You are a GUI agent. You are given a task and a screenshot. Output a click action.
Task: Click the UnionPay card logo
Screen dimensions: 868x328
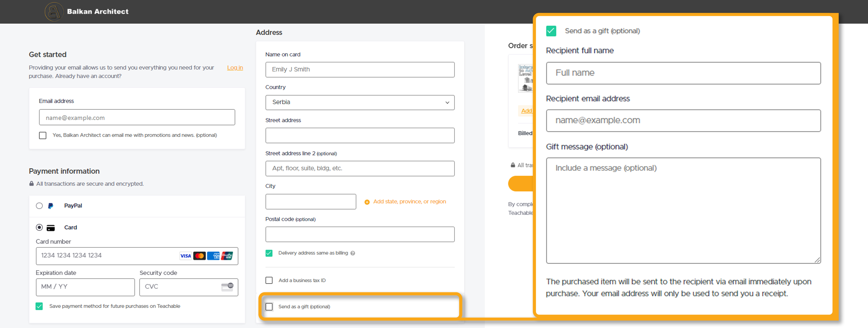(x=227, y=256)
